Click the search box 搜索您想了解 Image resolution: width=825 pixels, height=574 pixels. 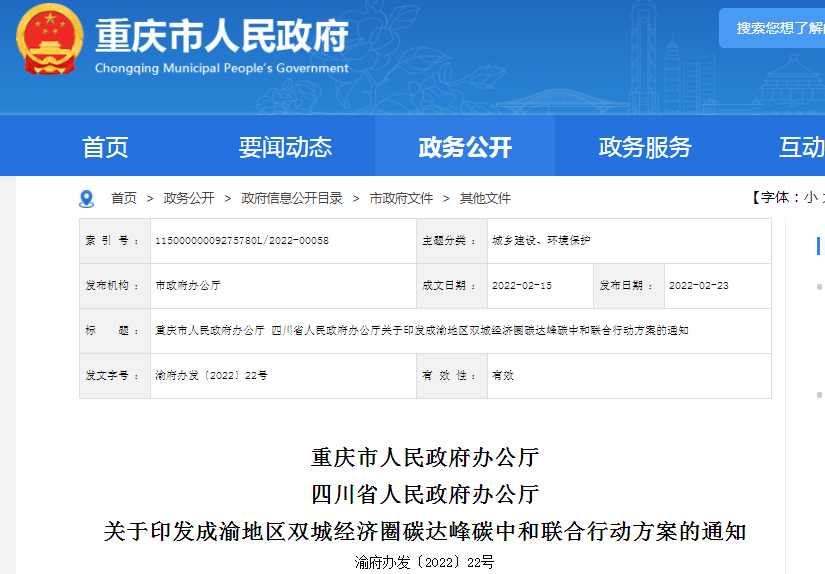click(772, 28)
